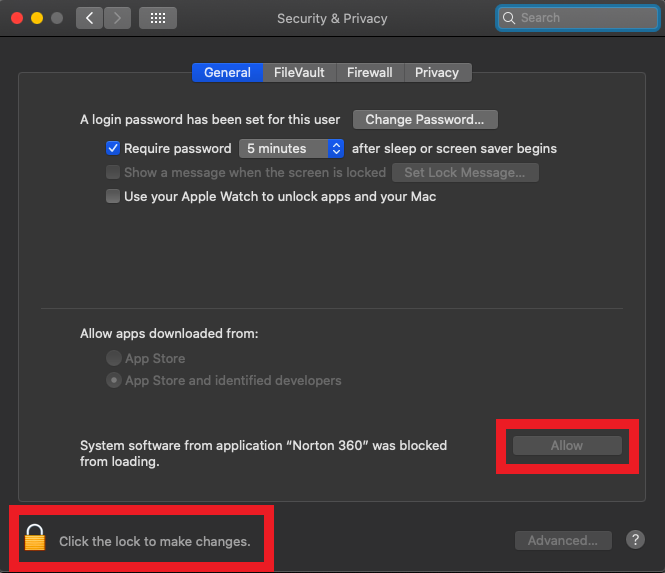665x573 pixels.
Task: Uncheck the Require password checkbox
Action: tap(113, 148)
